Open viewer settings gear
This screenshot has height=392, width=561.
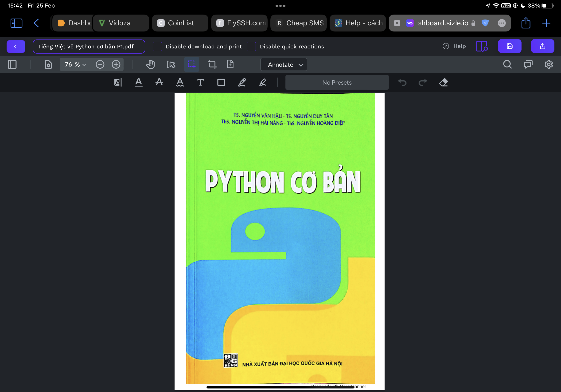coord(549,65)
